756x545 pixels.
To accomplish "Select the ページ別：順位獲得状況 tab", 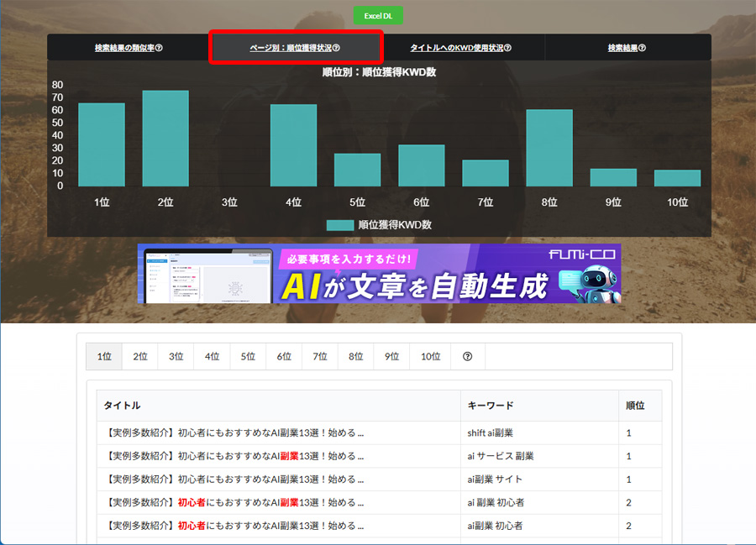I will point(295,48).
